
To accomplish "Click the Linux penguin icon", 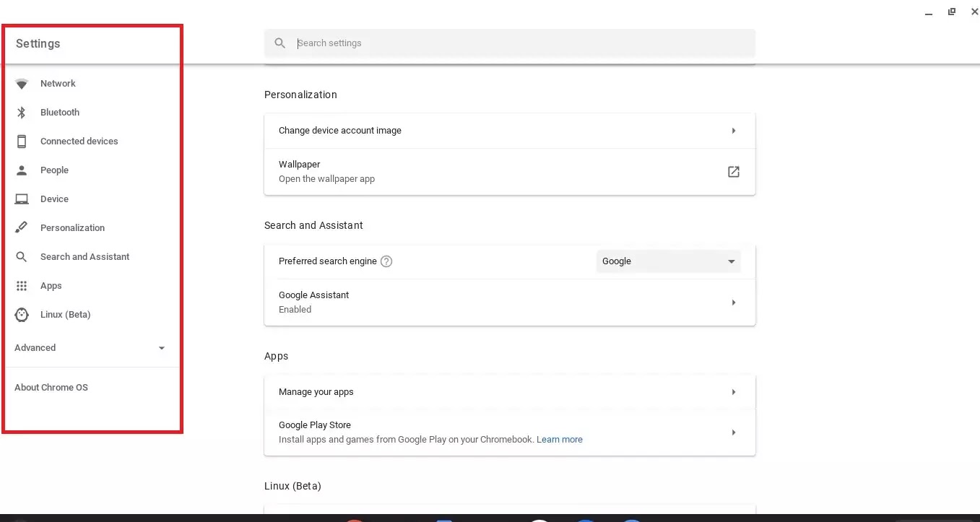I will tap(22, 315).
